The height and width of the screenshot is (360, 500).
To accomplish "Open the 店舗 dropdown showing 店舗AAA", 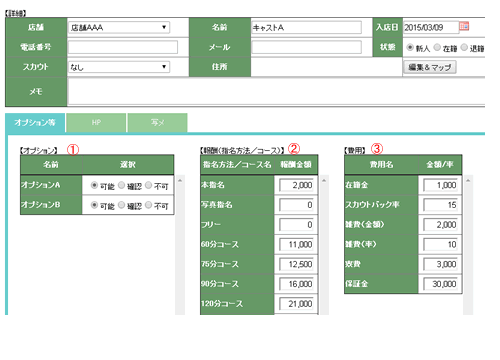I will pyautogui.click(x=119, y=27).
